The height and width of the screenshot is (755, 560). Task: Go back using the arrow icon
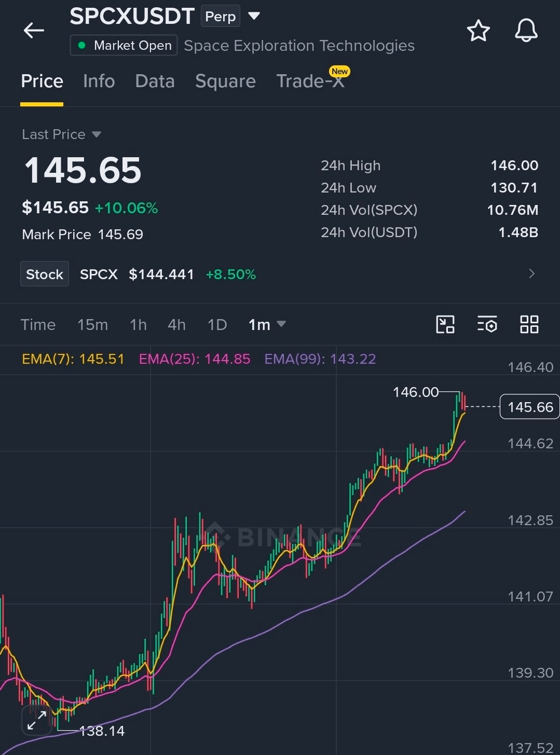(x=34, y=31)
